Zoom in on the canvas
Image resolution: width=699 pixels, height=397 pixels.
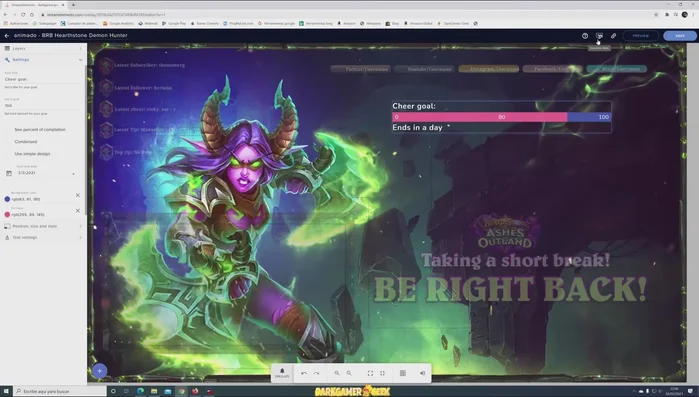pos(337,373)
